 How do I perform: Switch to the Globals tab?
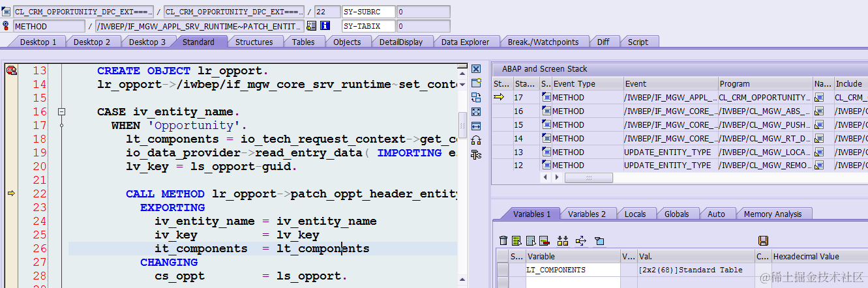coord(677,214)
